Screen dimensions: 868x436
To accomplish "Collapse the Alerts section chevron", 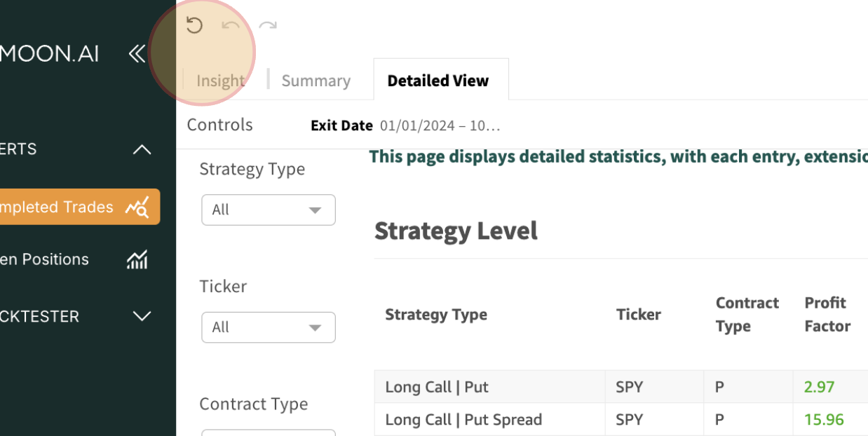I will coord(142,149).
